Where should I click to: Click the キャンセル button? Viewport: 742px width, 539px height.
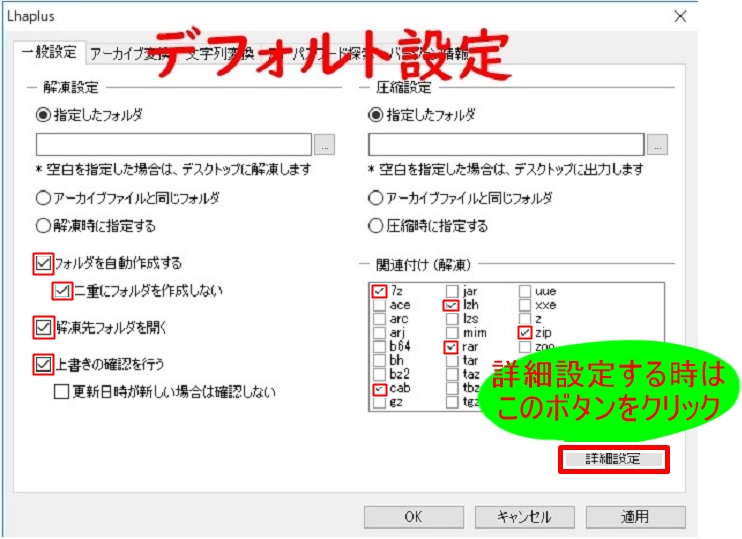point(524,517)
